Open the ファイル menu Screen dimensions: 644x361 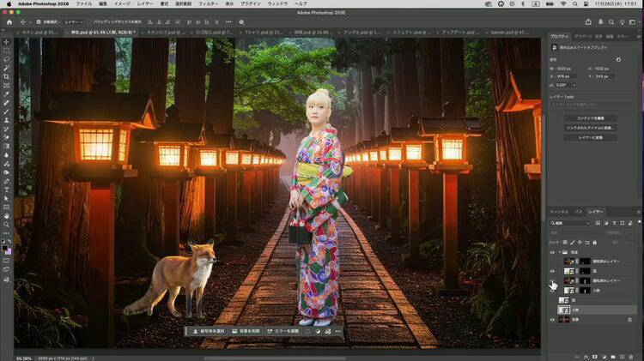84,3
